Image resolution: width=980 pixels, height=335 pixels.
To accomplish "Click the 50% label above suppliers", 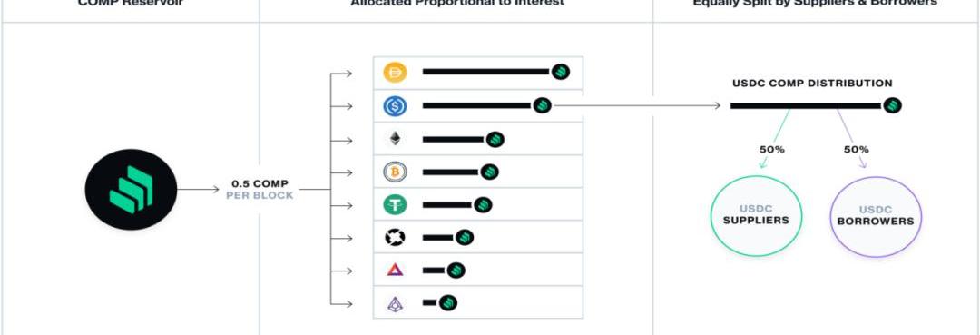I will click(772, 150).
